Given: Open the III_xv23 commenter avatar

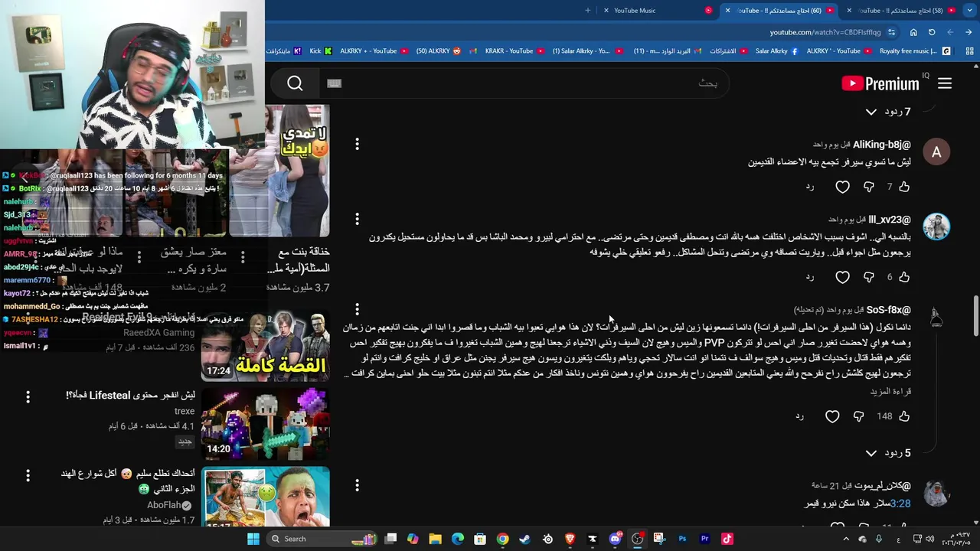Looking at the screenshot, I should 936,227.
